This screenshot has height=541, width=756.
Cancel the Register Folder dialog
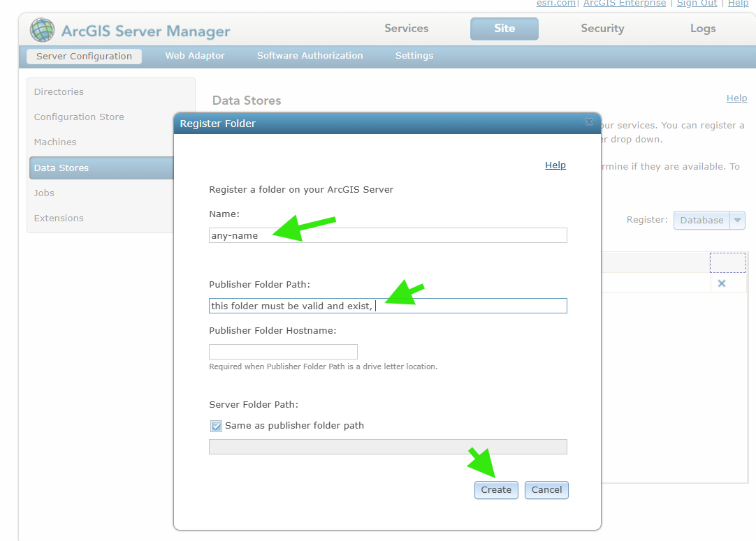pos(546,490)
